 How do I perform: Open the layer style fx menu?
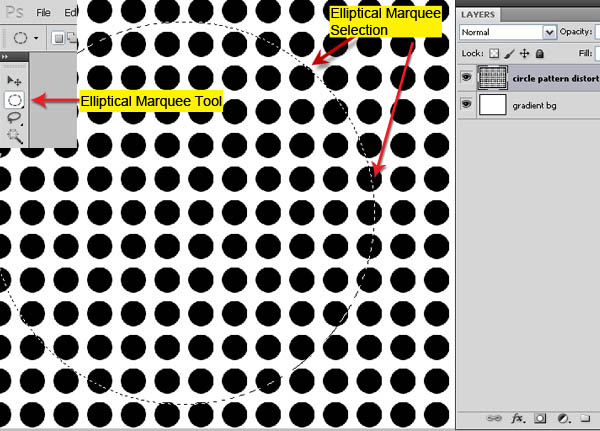pyautogui.click(x=518, y=418)
